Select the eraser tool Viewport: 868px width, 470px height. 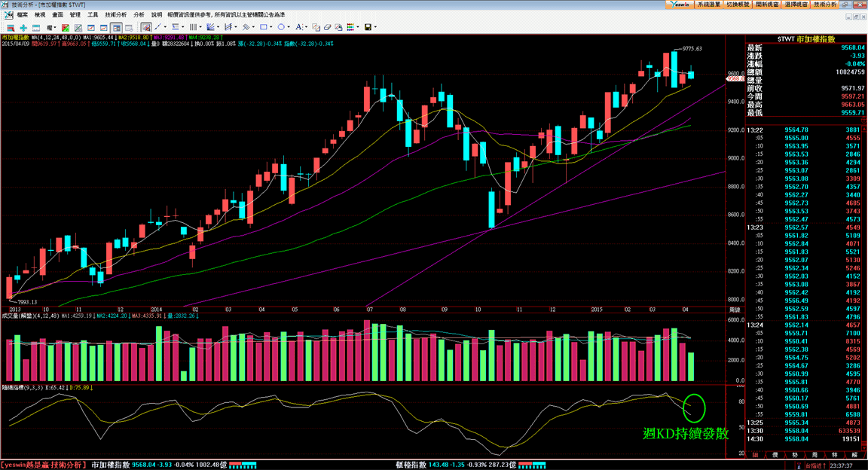(x=327, y=27)
